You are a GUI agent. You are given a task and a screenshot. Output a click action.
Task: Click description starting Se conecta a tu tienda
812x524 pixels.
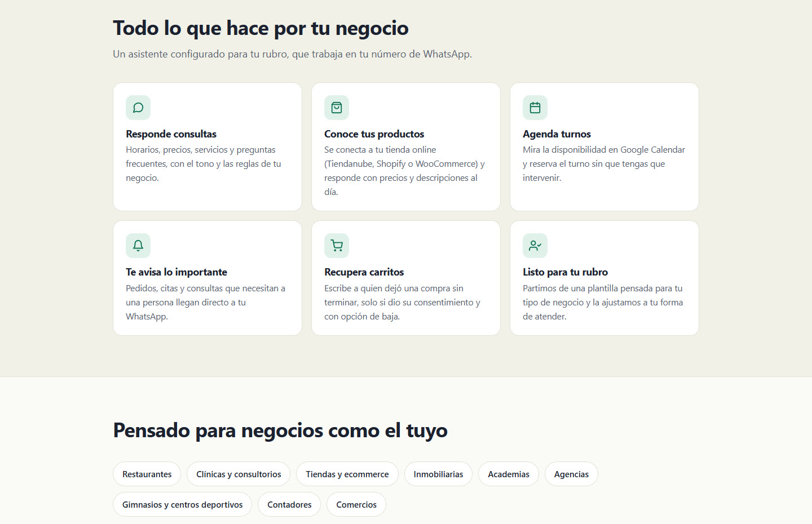pos(405,171)
